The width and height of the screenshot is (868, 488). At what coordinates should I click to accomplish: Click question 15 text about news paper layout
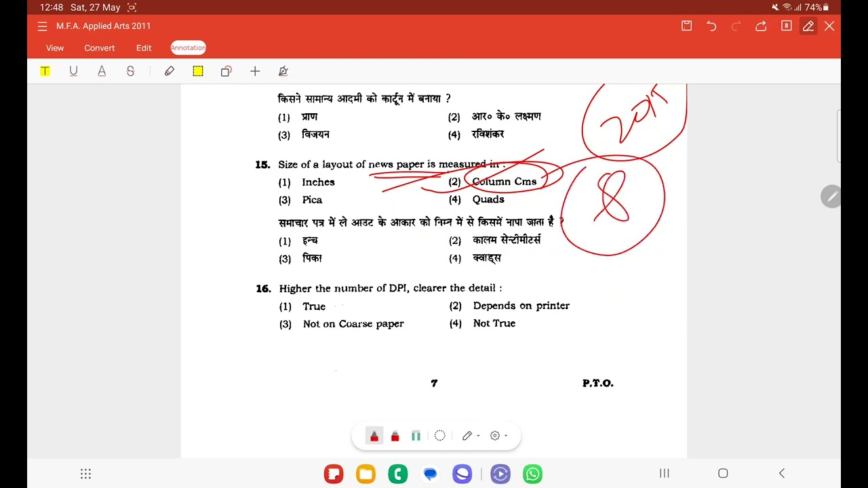pos(391,165)
